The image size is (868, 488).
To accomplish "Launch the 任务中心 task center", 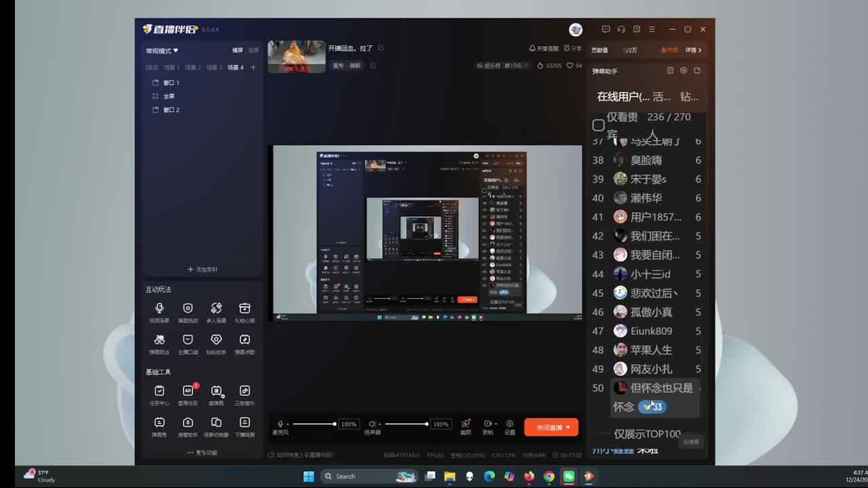I will [x=159, y=395].
